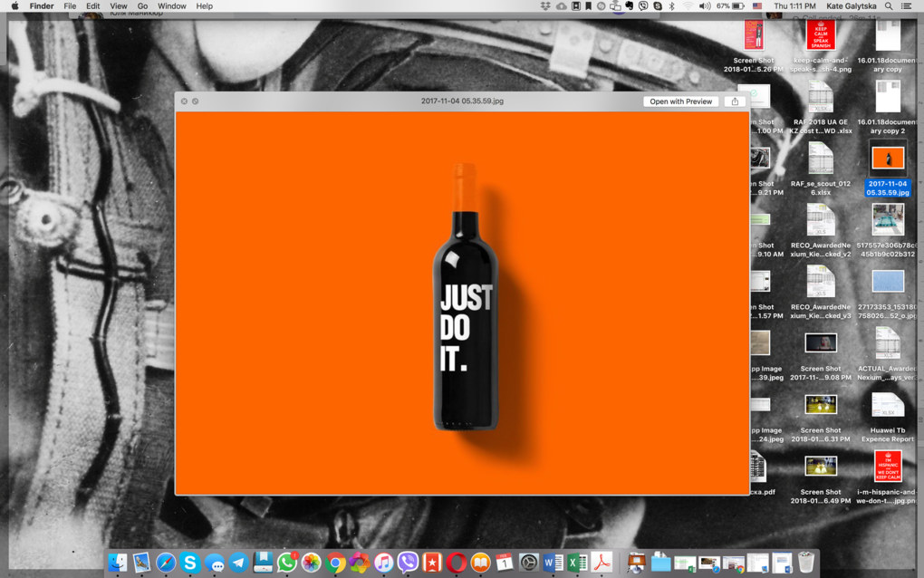Open the File menu
The image size is (924, 578).
coord(70,6)
